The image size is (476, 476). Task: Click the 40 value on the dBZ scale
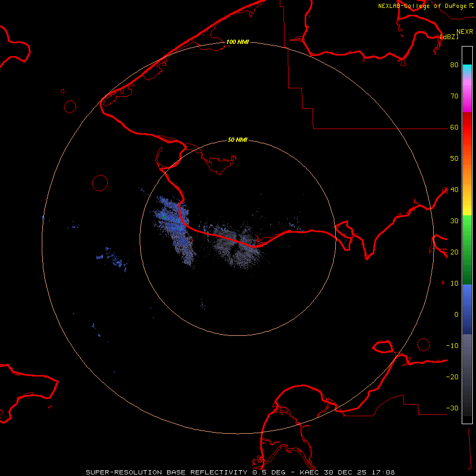point(454,190)
